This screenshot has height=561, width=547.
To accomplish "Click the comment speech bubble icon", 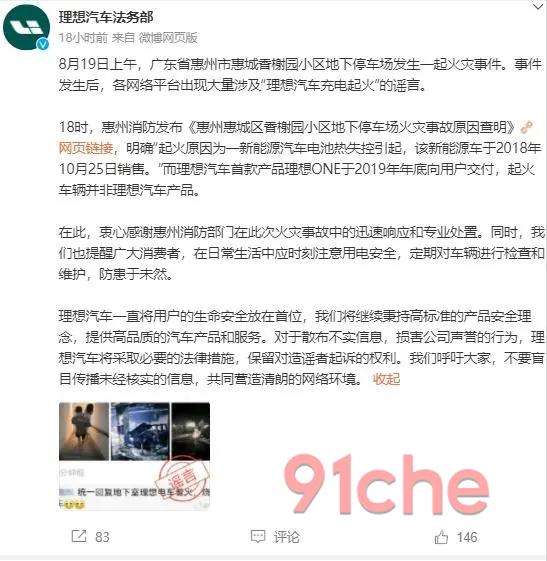I will [258, 536].
